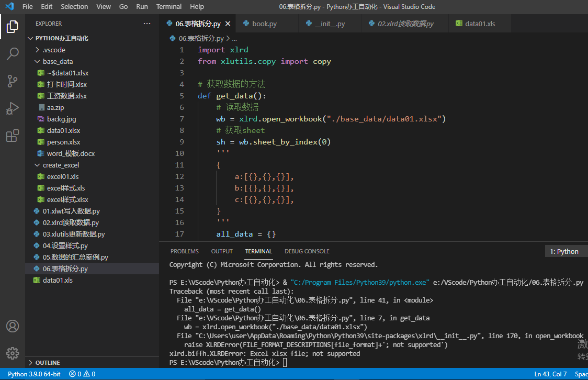This screenshot has width=588, height=380.
Task: Switch to the book.py editor tab
Action: [267, 24]
